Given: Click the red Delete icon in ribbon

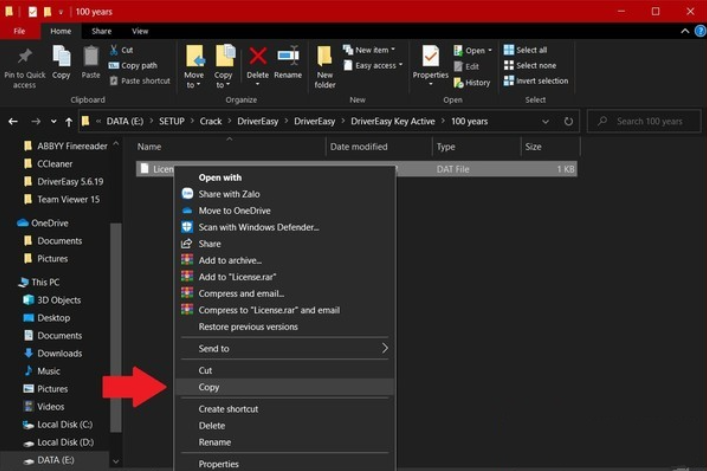Looking at the screenshot, I should coord(258,56).
